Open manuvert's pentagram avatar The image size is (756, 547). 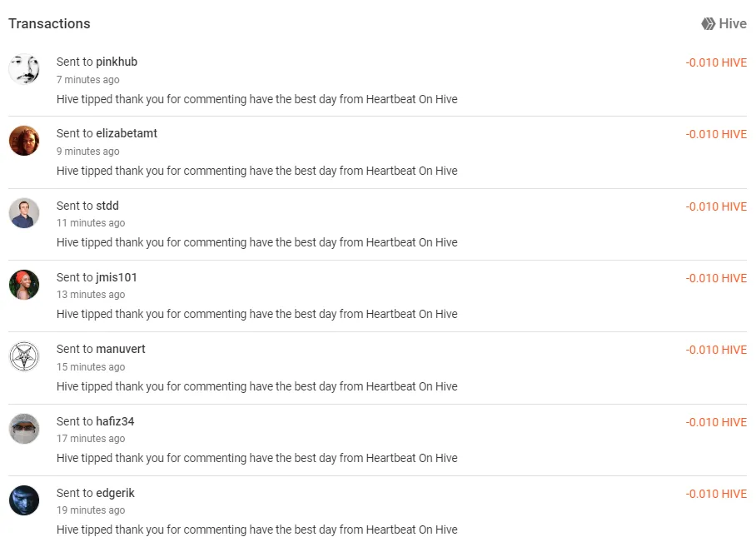pyautogui.click(x=24, y=356)
